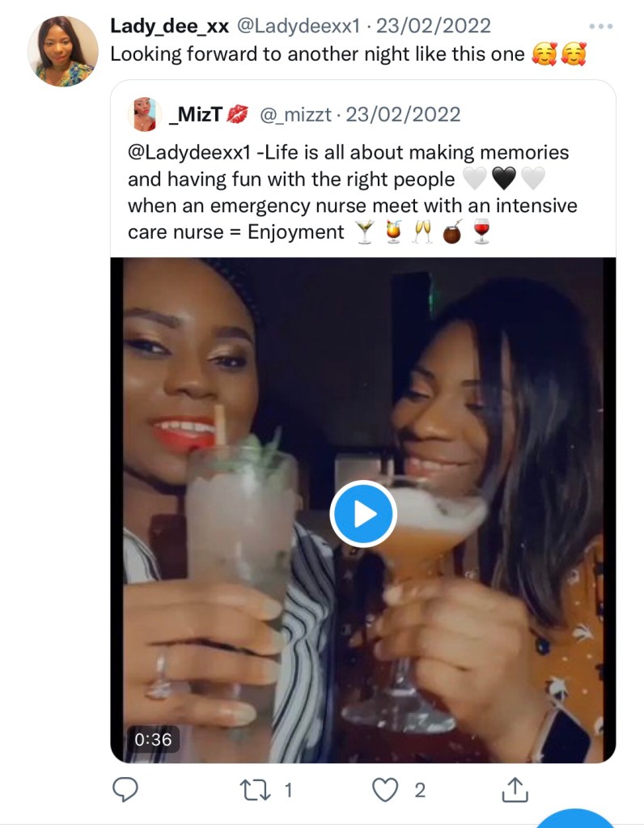Click the retweet count number 1
The width and height of the screenshot is (644, 828).
point(287,790)
